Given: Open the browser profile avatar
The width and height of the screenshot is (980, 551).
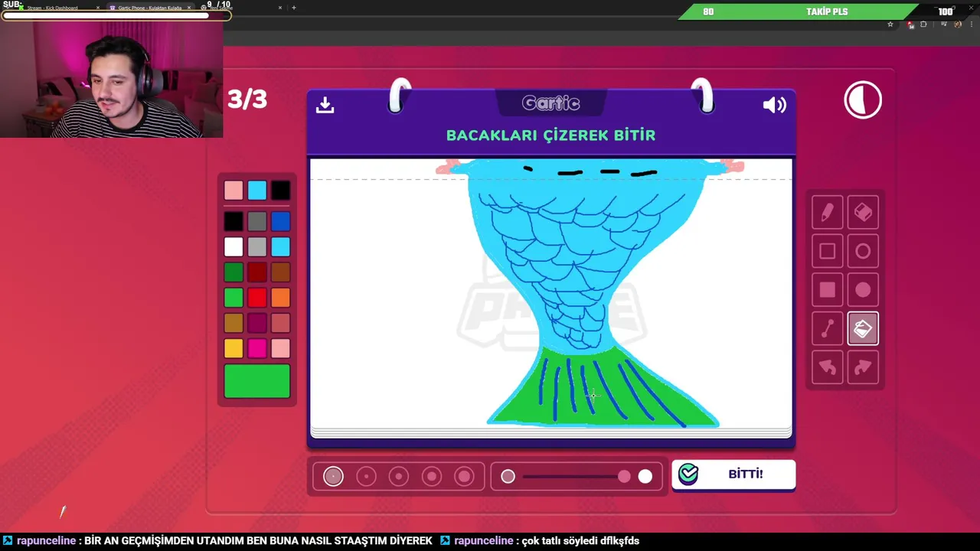Looking at the screenshot, I should click(958, 24).
